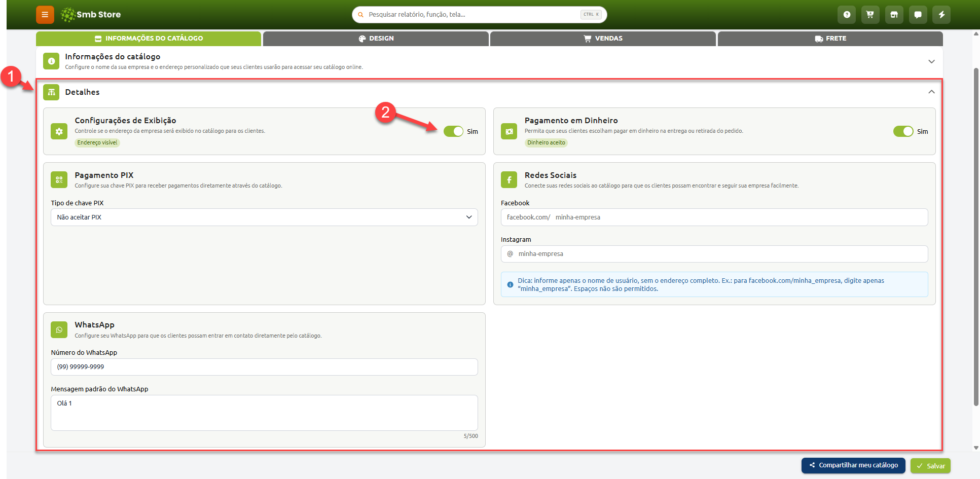
Task: Click the Compartilhar meu catálogo button
Action: pos(853,465)
